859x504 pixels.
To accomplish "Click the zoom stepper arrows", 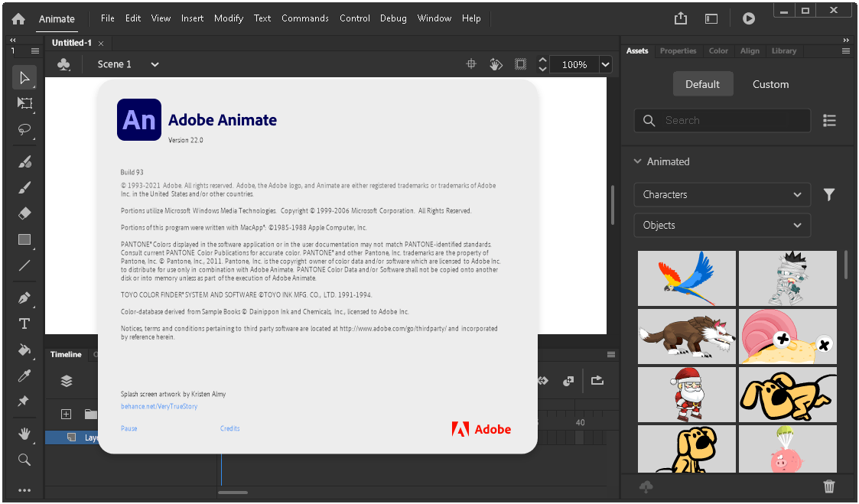I will pos(542,65).
